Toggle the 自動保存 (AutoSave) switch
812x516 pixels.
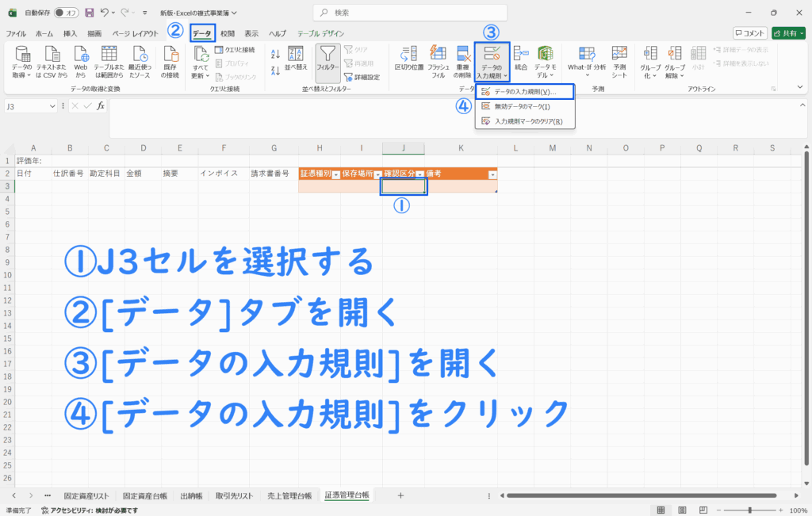(x=65, y=13)
